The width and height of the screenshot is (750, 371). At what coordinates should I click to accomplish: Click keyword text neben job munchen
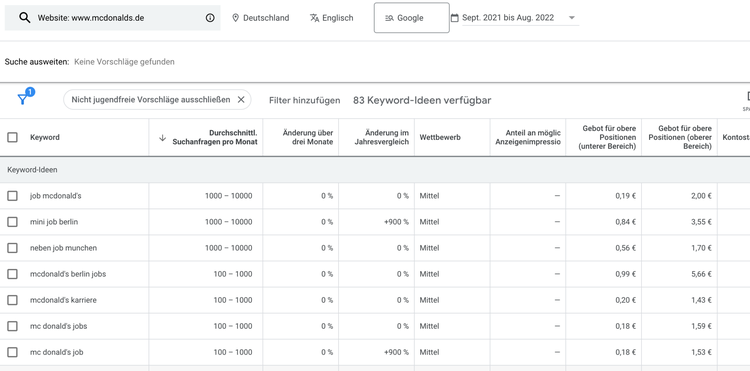63,248
